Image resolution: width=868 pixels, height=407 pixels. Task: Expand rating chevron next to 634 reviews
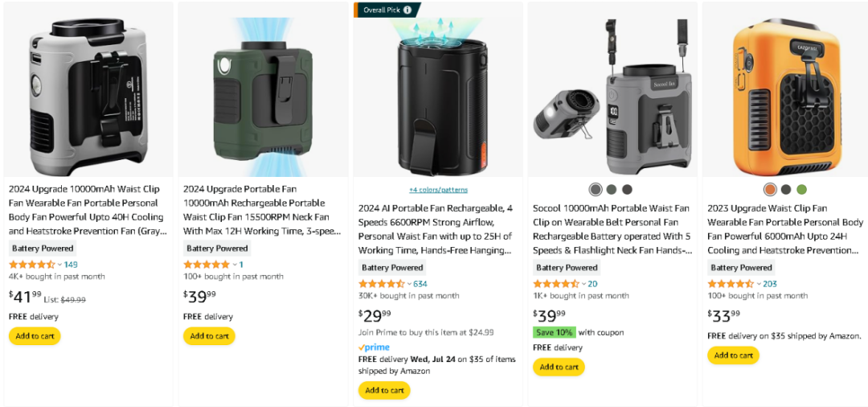tap(409, 284)
